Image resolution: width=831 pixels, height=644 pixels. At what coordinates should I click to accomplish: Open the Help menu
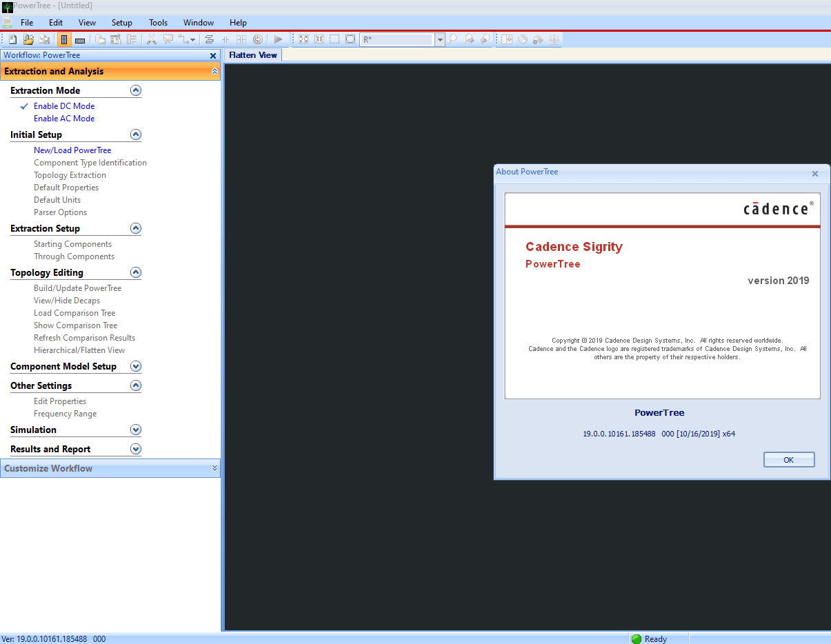click(238, 23)
